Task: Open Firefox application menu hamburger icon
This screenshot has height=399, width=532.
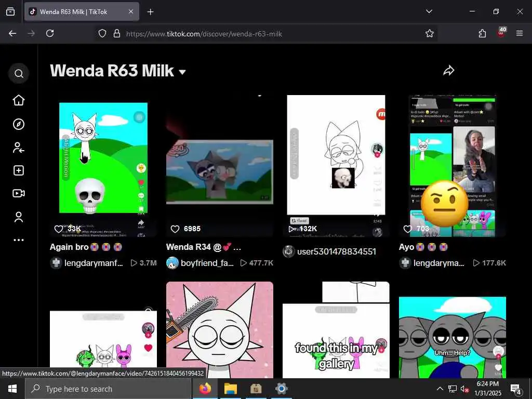Action: point(520,33)
